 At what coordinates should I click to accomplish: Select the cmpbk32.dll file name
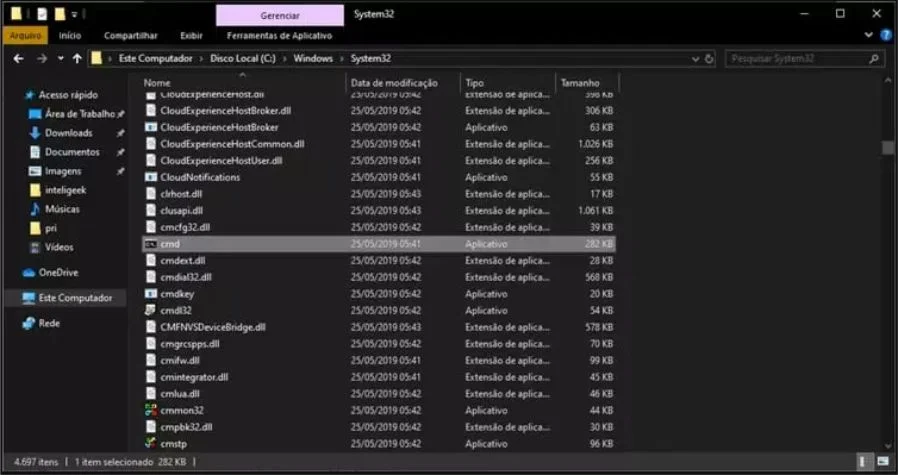[x=186, y=427]
